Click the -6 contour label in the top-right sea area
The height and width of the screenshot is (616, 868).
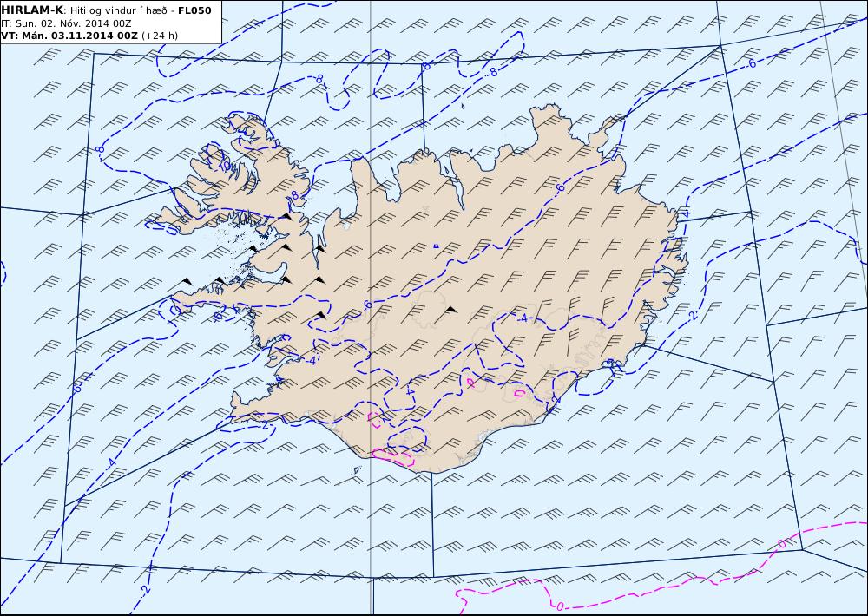tap(751, 64)
